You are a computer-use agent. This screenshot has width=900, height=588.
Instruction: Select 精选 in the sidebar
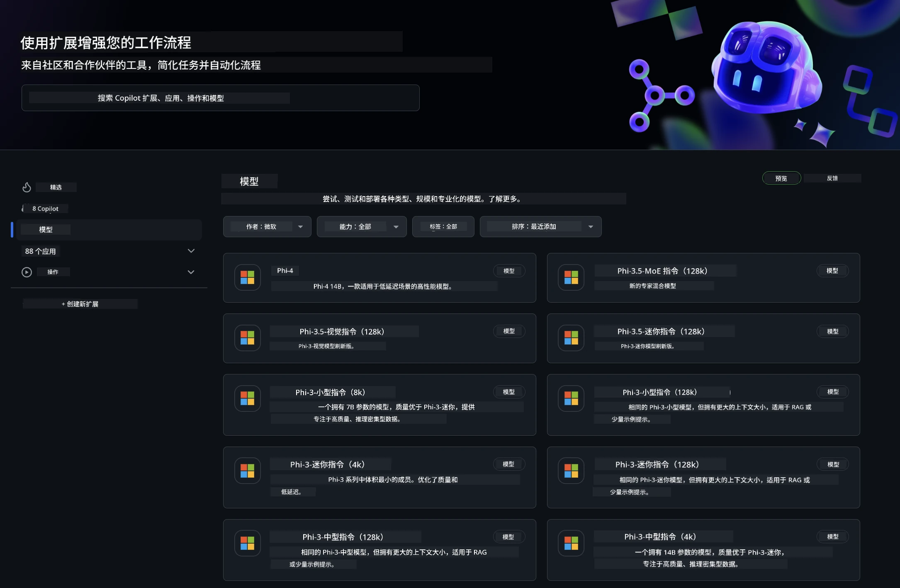(56, 187)
